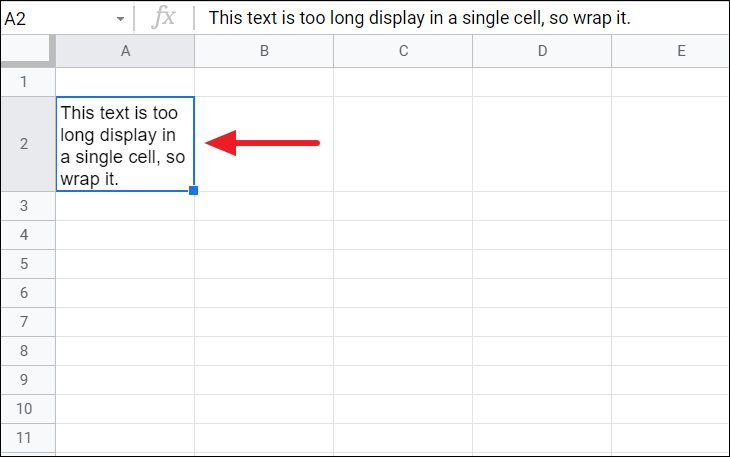Click the fx function icon
The height and width of the screenshot is (457, 730).
pyautogui.click(x=163, y=18)
